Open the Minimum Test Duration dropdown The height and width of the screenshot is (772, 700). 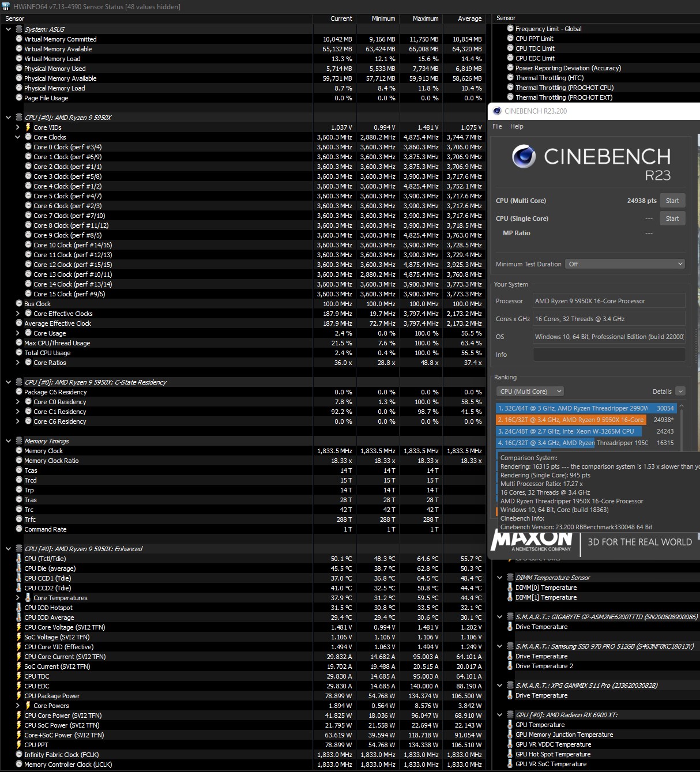(625, 264)
